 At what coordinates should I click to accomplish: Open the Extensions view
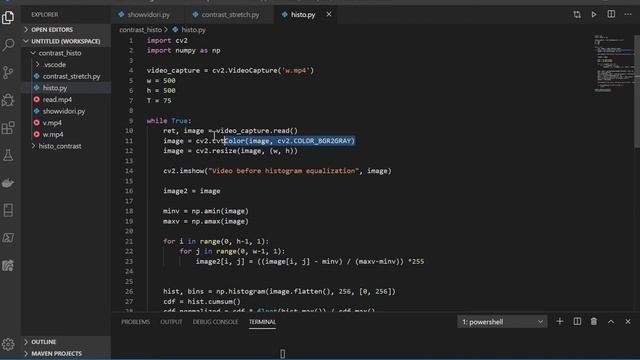click(8, 128)
